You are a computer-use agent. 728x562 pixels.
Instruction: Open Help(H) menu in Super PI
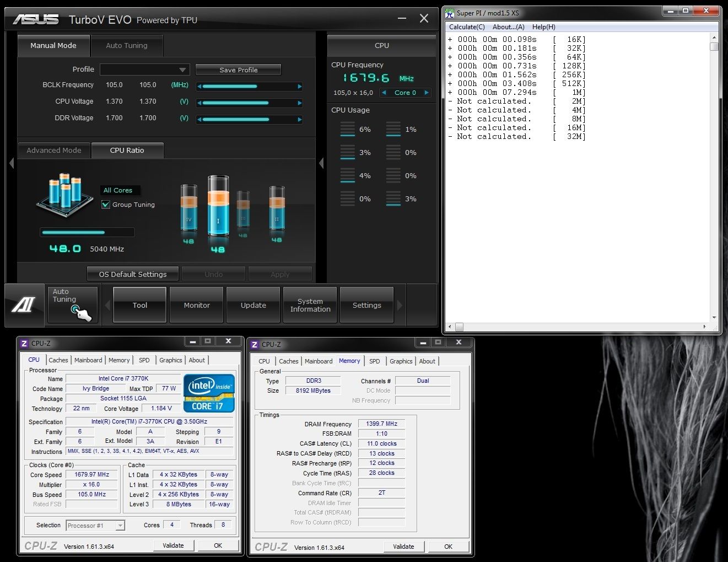[x=544, y=27]
